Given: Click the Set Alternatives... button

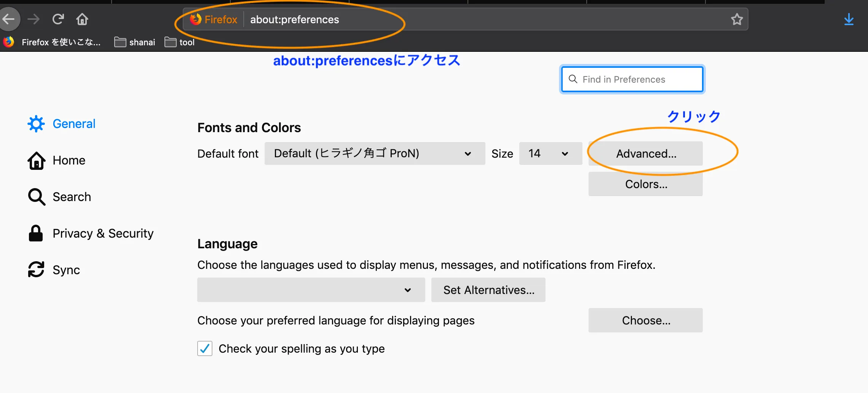Looking at the screenshot, I should tap(488, 290).
